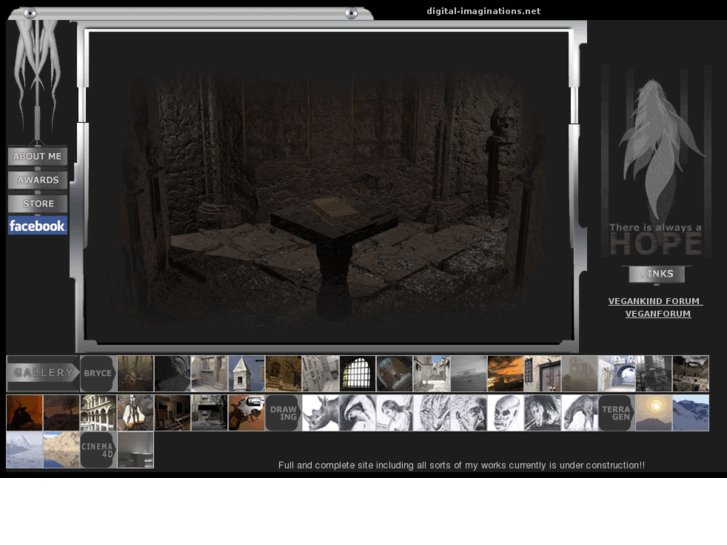Click the 'under construction' notice text
Screen dimensions: 727x545
click(461, 465)
